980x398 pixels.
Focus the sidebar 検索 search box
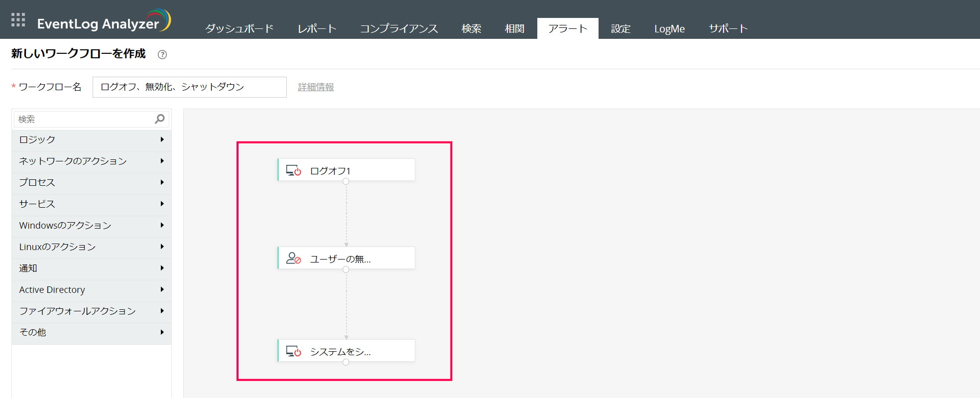[85, 120]
